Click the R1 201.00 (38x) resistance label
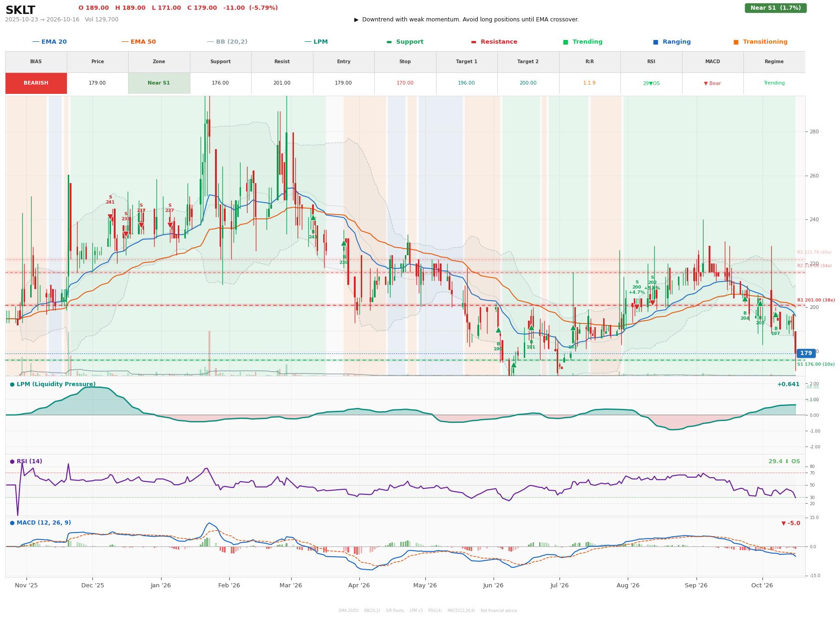 click(816, 300)
